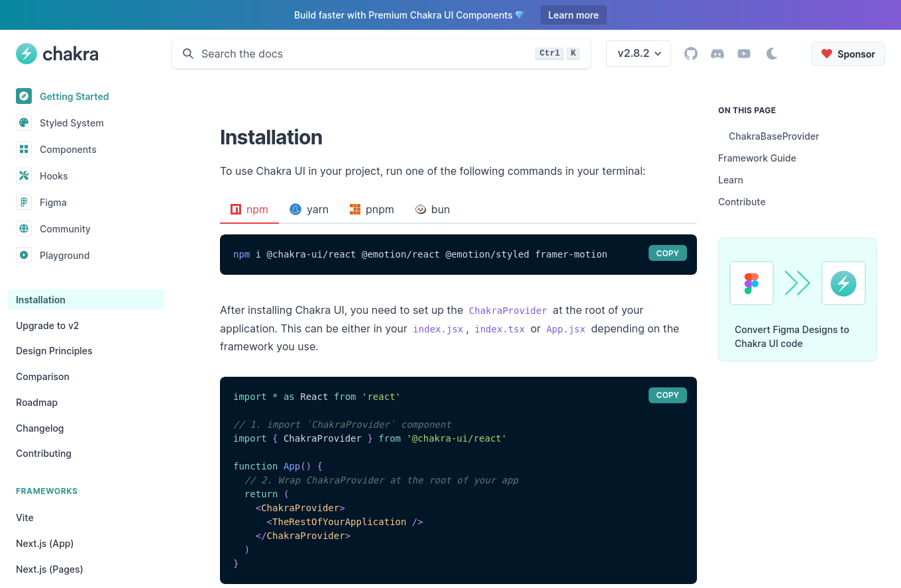This screenshot has width=901, height=588.
Task: Jump to Learn section
Action: pyautogui.click(x=731, y=180)
